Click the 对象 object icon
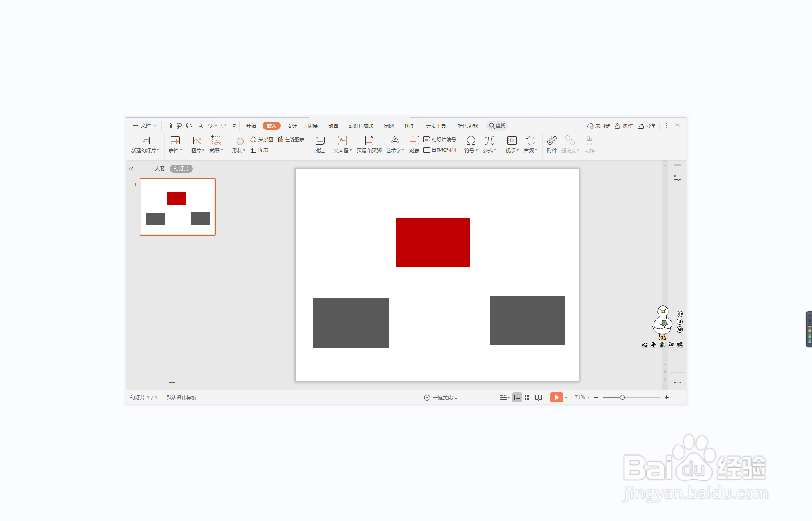Image resolution: width=812 pixels, height=521 pixels. [414, 144]
